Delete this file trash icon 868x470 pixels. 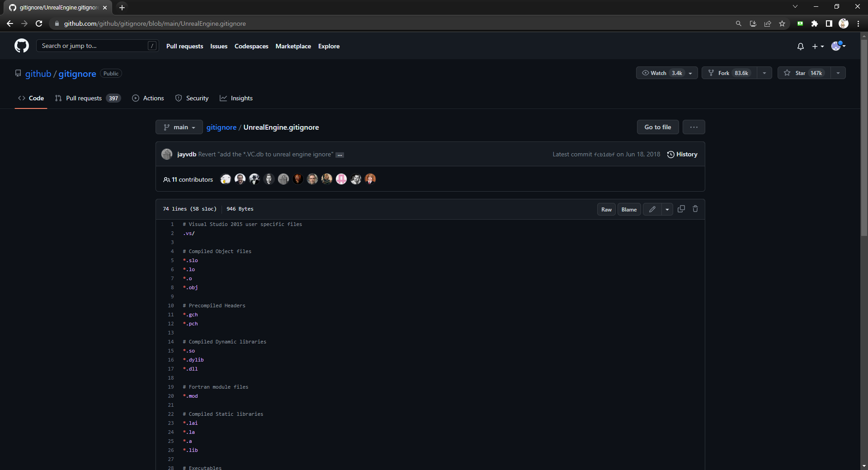pyautogui.click(x=695, y=209)
